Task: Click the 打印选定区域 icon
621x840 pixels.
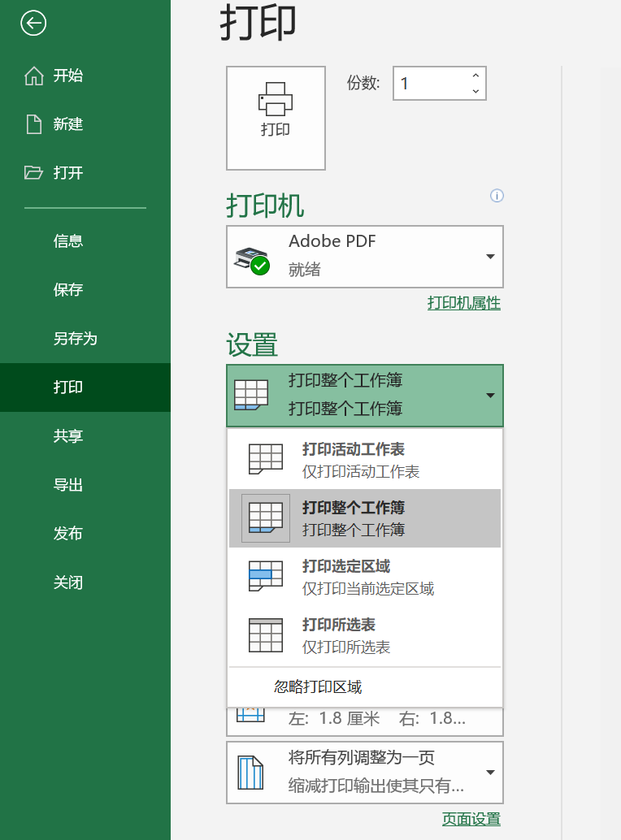Action: click(x=266, y=576)
